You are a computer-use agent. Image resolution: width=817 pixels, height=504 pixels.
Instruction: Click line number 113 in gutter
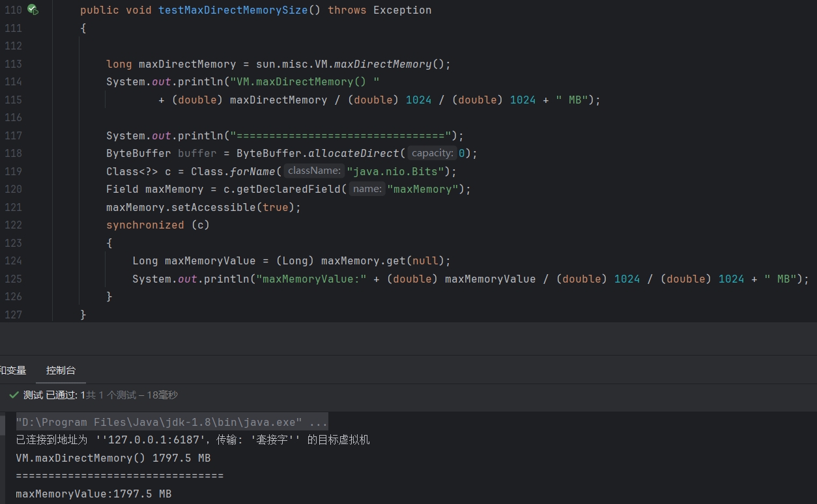[x=13, y=64]
